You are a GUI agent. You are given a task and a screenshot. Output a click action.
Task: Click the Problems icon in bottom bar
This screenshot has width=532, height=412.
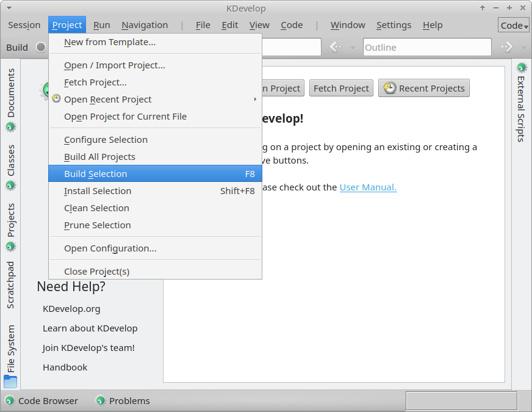100,401
